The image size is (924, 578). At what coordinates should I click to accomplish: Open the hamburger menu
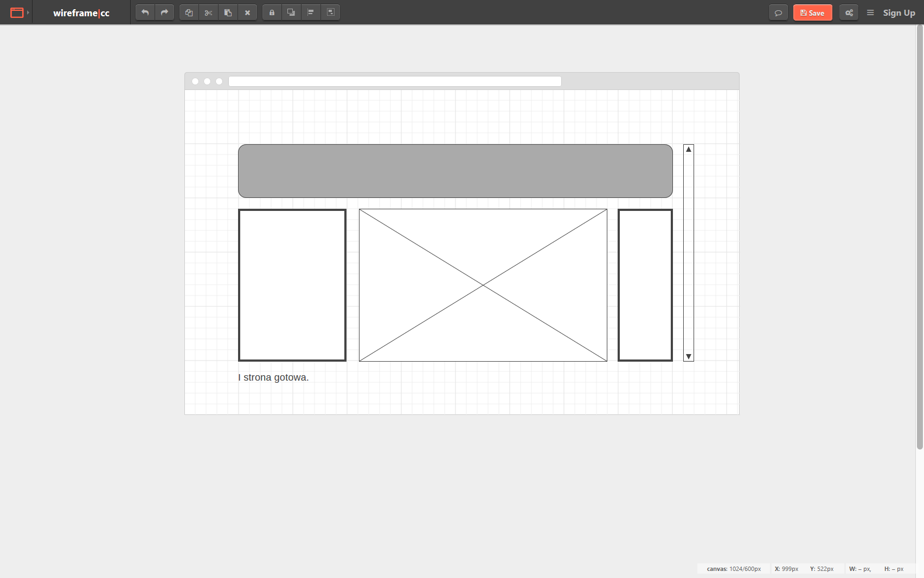(x=870, y=12)
